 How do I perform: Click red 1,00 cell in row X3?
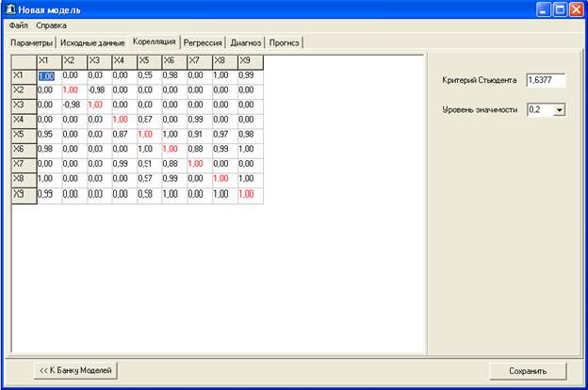(100, 106)
